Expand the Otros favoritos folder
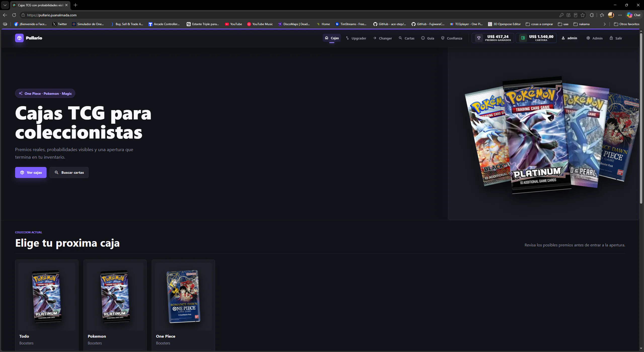 [627, 24]
